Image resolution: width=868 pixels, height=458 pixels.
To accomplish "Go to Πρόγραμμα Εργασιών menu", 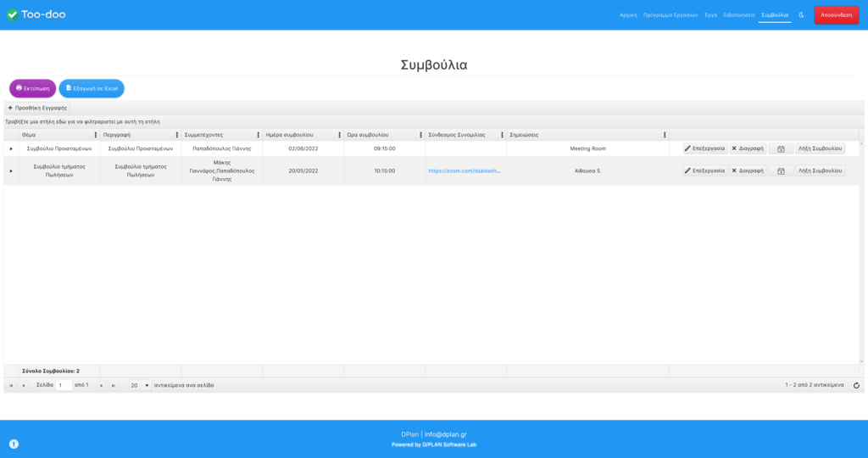I will (670, 15).
